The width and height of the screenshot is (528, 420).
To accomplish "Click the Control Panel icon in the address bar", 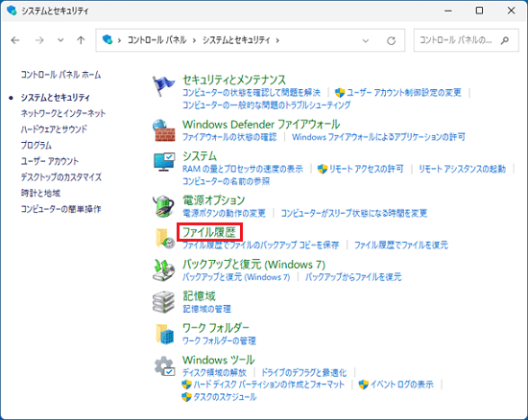I will 108,39.
